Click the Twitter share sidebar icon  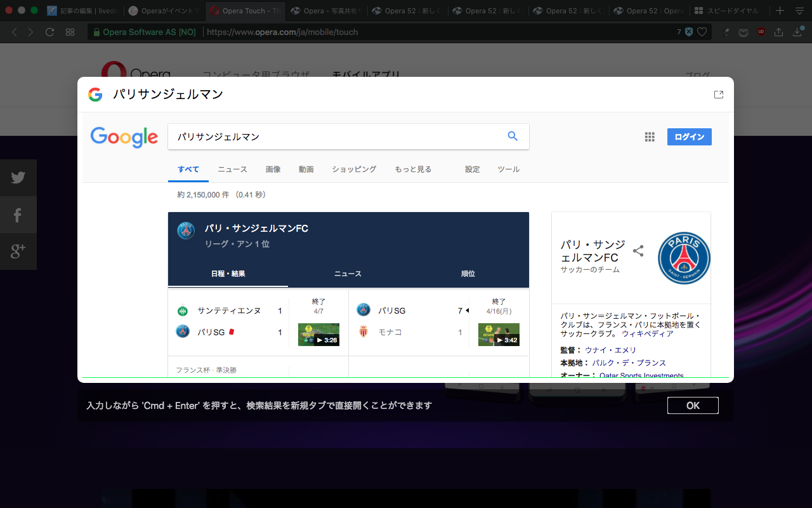18,178
